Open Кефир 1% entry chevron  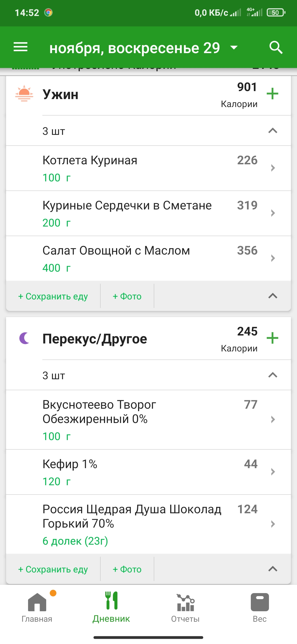(x=273, y=472)
